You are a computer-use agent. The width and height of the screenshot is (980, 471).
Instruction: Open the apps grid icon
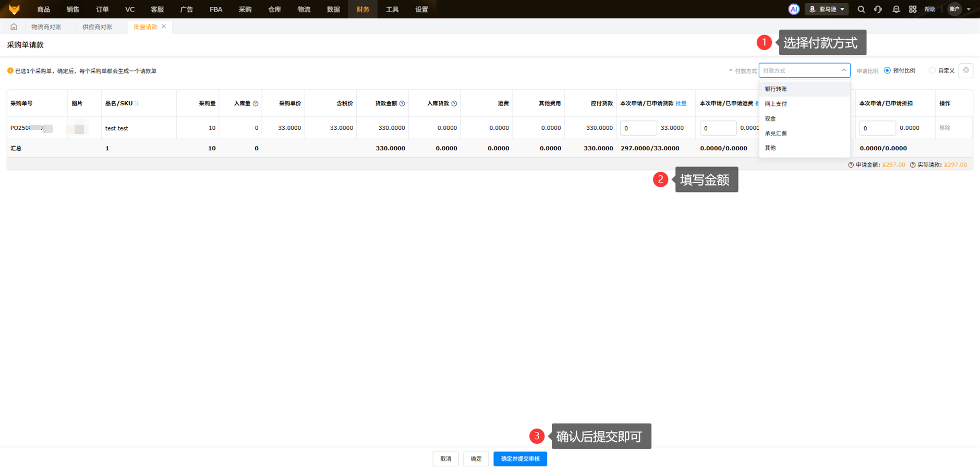(x=913, y=9)
